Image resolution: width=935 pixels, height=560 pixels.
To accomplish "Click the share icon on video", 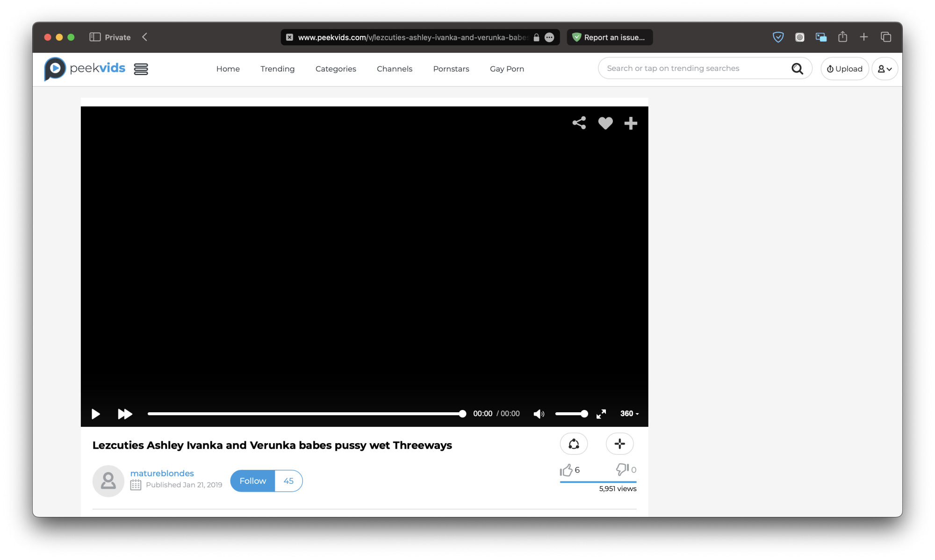I will click(x=579, y=123).
